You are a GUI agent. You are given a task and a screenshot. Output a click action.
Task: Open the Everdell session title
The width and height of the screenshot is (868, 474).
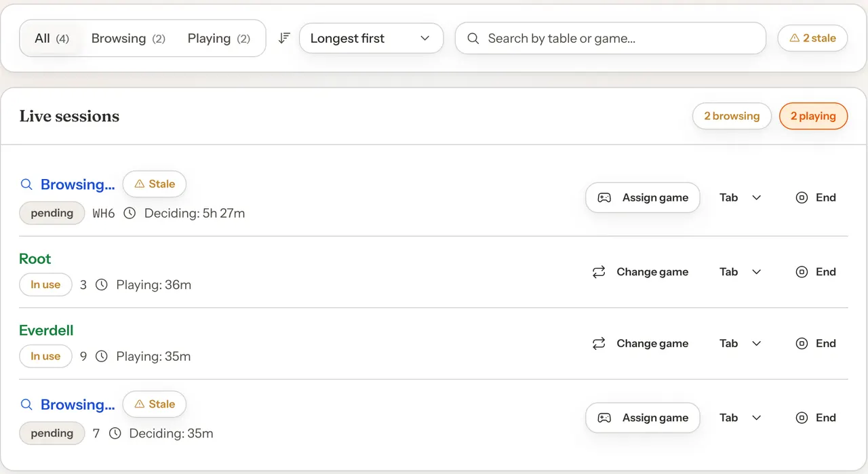(x=46, y=331)
